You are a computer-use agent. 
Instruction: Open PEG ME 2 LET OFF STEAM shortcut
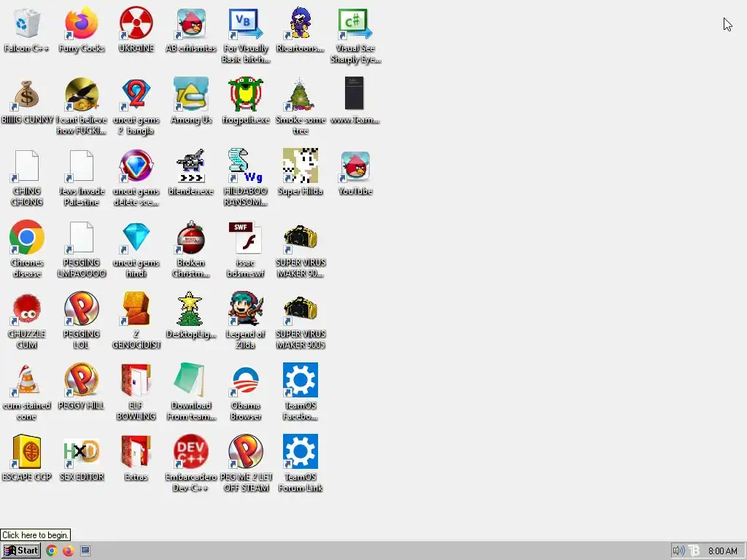(x=246, y=451)
